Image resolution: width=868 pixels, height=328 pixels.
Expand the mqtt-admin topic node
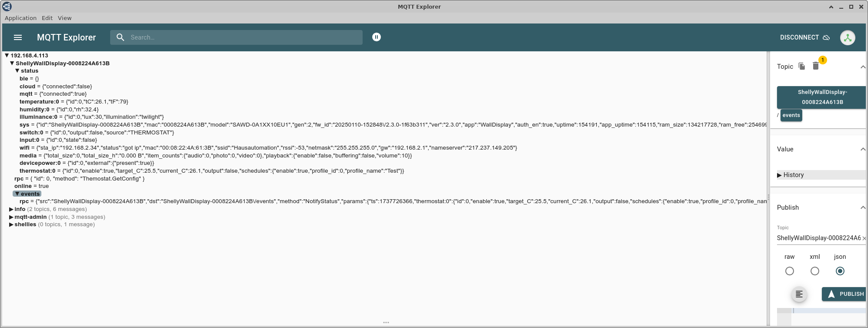click(11, 217)
